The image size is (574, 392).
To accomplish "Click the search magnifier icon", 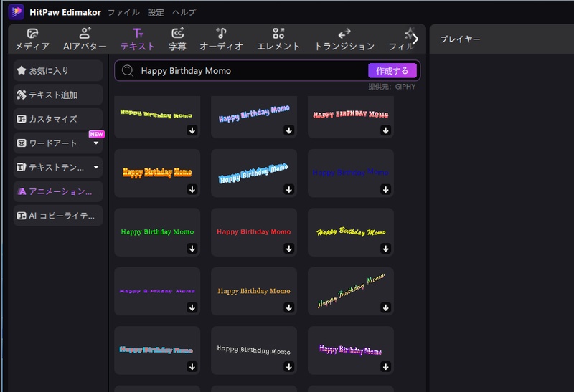I will [x=128, y=70].
